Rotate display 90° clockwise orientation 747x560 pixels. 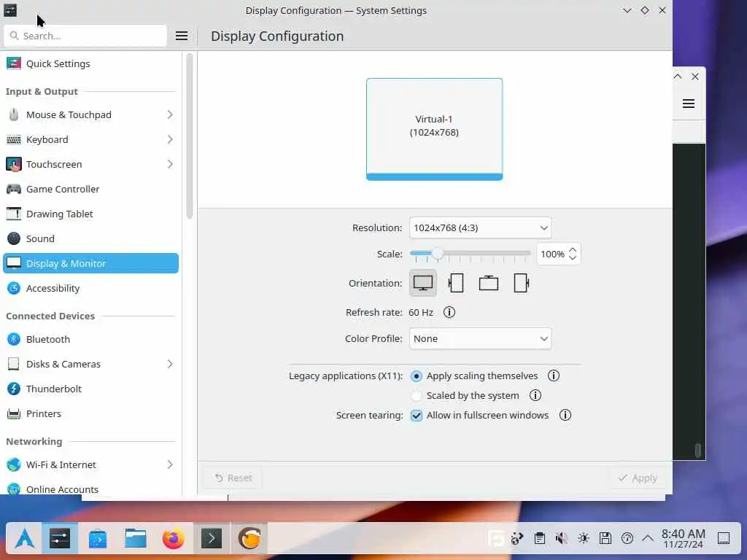(521, 283)
